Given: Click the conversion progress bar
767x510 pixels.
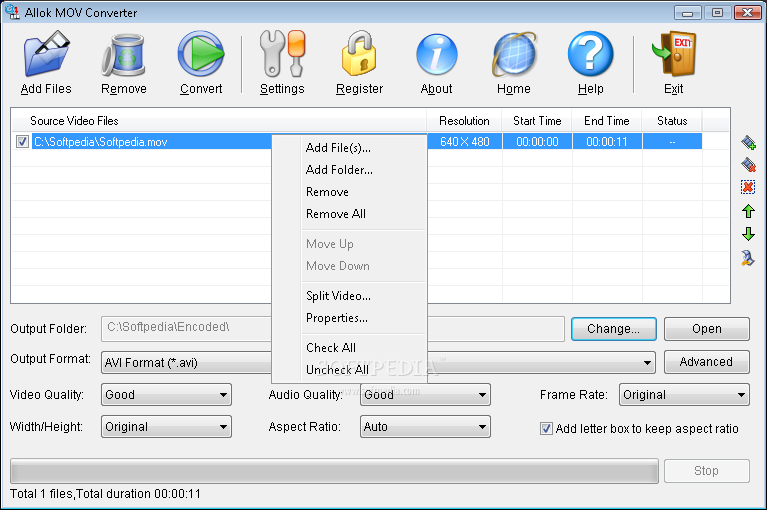Looking at the screenshot, I should click(334, 471).
